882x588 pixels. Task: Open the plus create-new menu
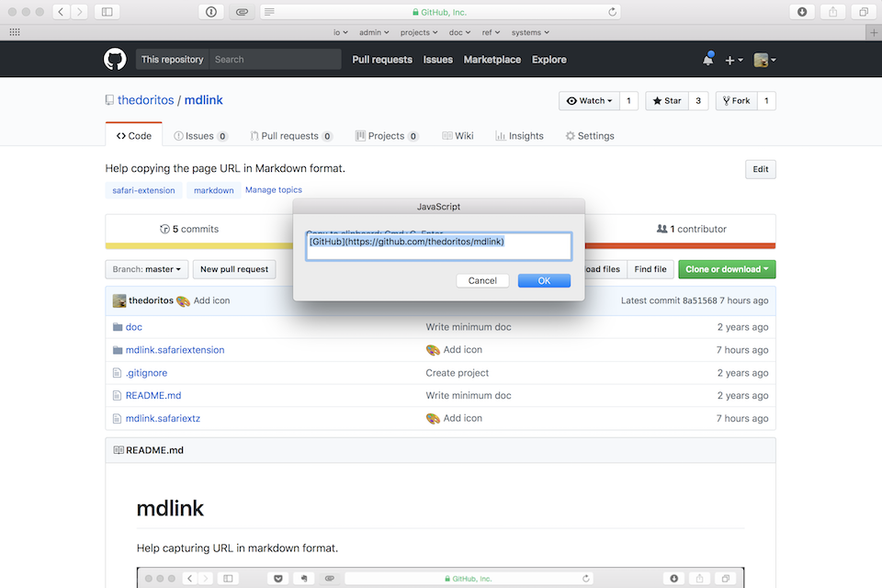click(x=733, y=60)
